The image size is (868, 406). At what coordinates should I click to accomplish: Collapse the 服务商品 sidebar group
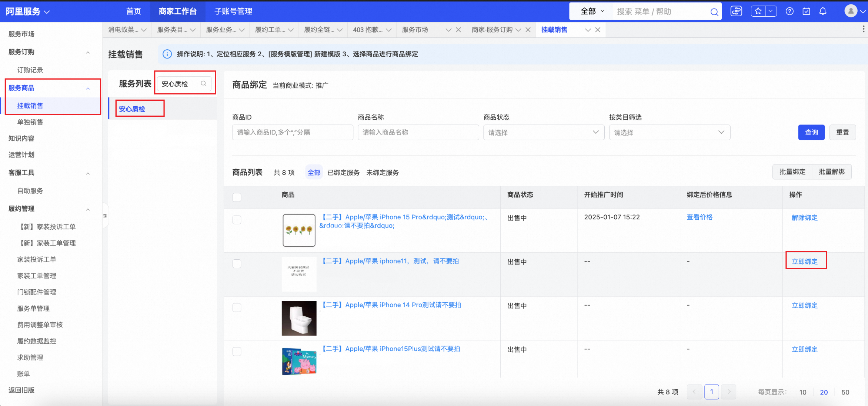point(88,88)
